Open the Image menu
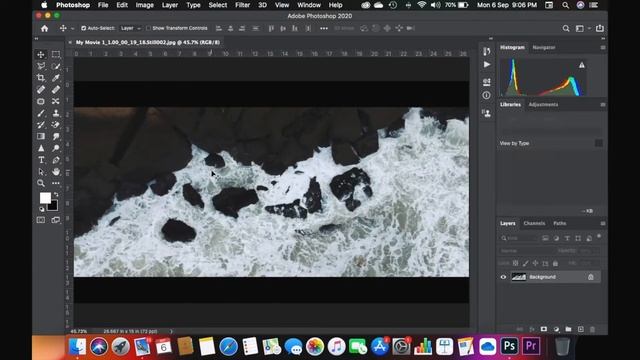The height and width of the screenshot is (360, 640). (144, 5)
